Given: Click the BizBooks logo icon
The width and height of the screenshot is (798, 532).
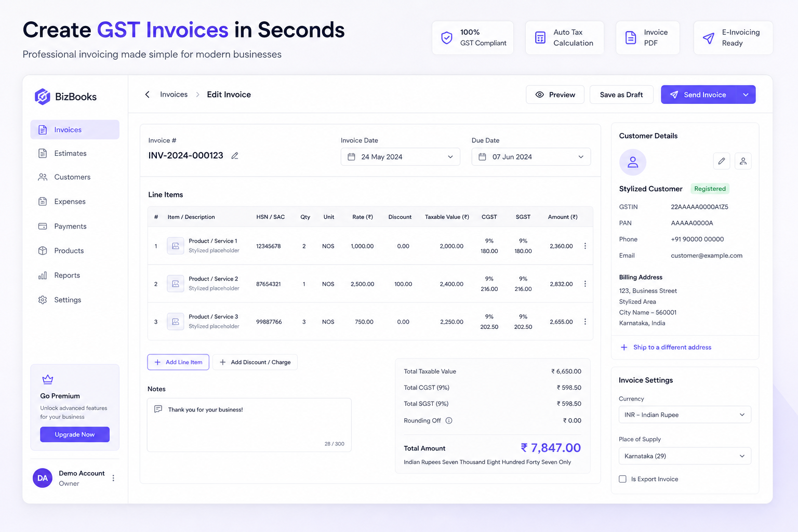Looking at the screenshot, I should pyautogui.click(x=42, y=97).
